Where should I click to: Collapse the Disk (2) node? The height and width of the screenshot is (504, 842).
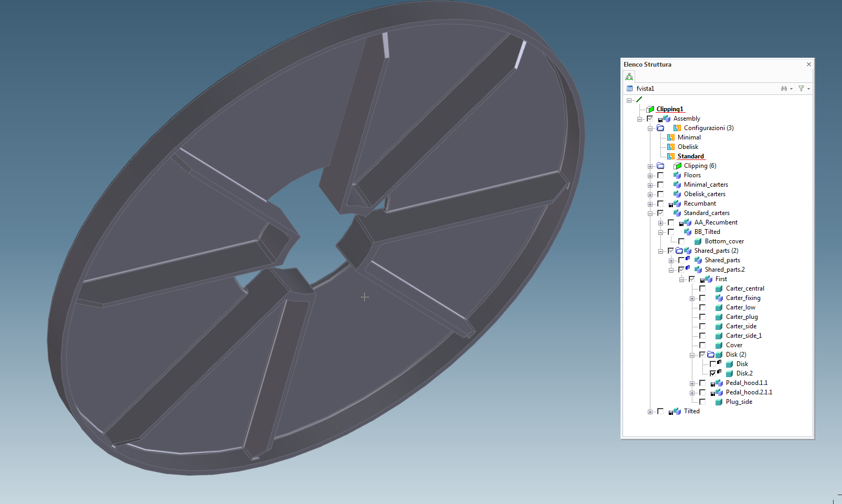point(692,355)
